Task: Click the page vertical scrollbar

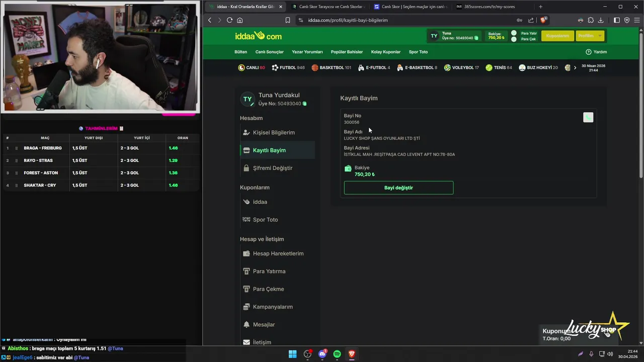Action: [641, 106]
